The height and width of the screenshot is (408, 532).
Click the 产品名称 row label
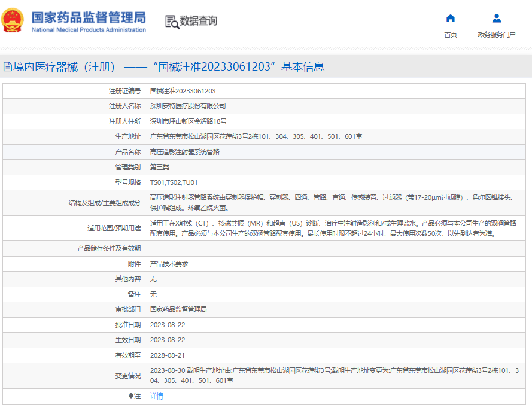pyautogui.click(x=128, y=152)
